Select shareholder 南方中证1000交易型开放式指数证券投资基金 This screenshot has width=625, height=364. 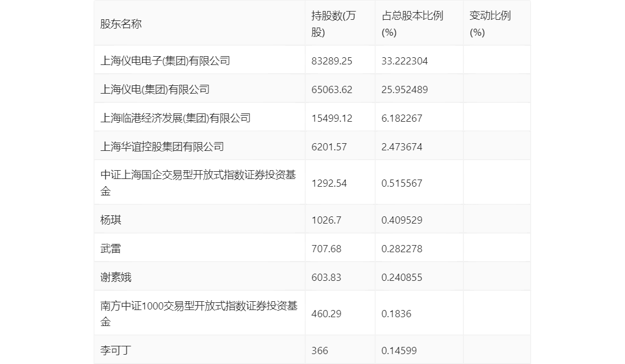point(199,313)
